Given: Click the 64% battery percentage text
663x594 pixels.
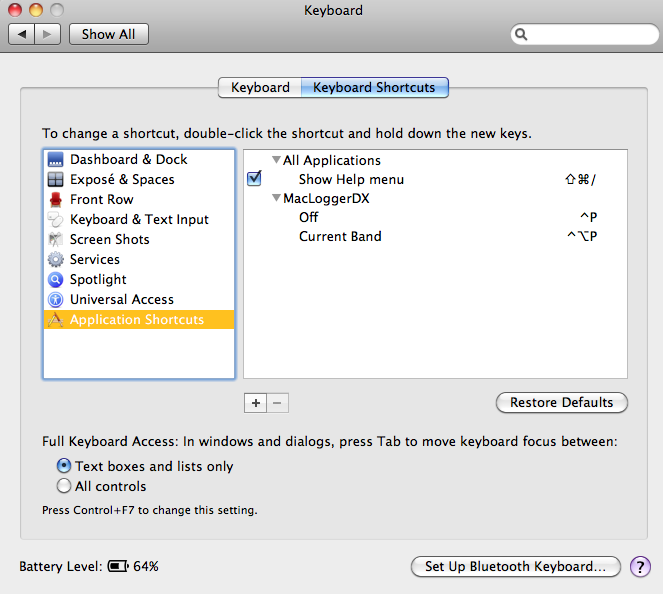Looking at the screenshot, I should pyautogui.click(x=146, y=566).
